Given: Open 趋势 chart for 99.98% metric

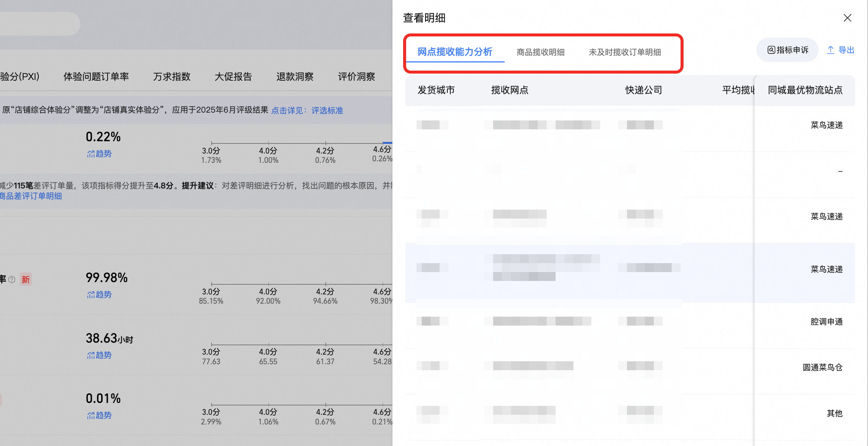Looking at the screenshot, I should point(99,295).
